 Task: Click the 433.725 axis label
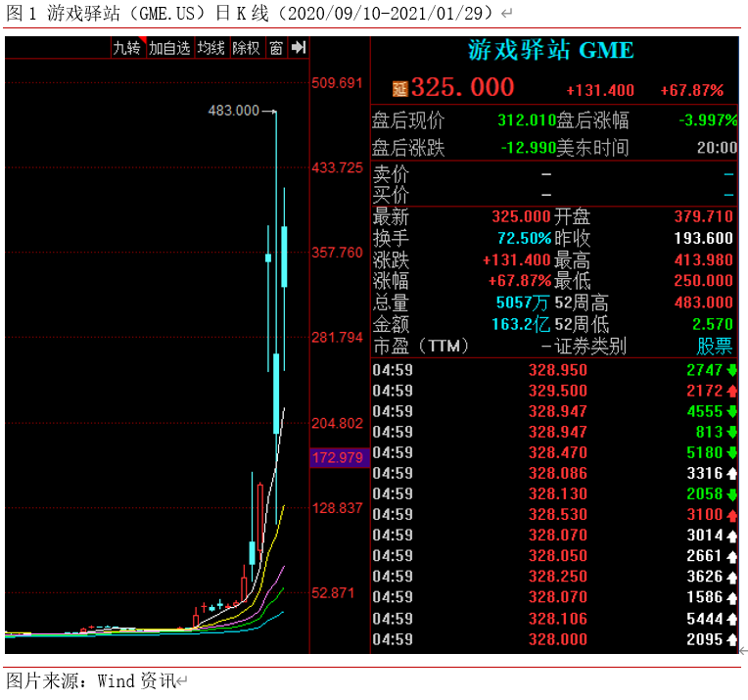tap(337, 168)
